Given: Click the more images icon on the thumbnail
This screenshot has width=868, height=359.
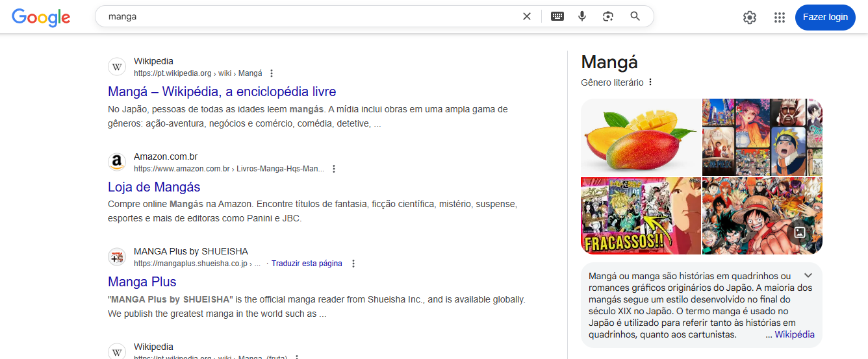Looking at the screenshot, I should (800, 232).
